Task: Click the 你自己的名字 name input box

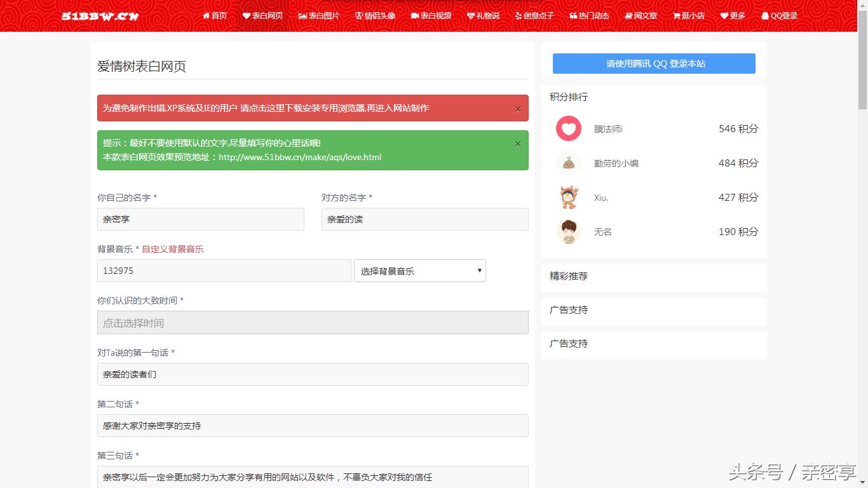Action: pos(200,219)
